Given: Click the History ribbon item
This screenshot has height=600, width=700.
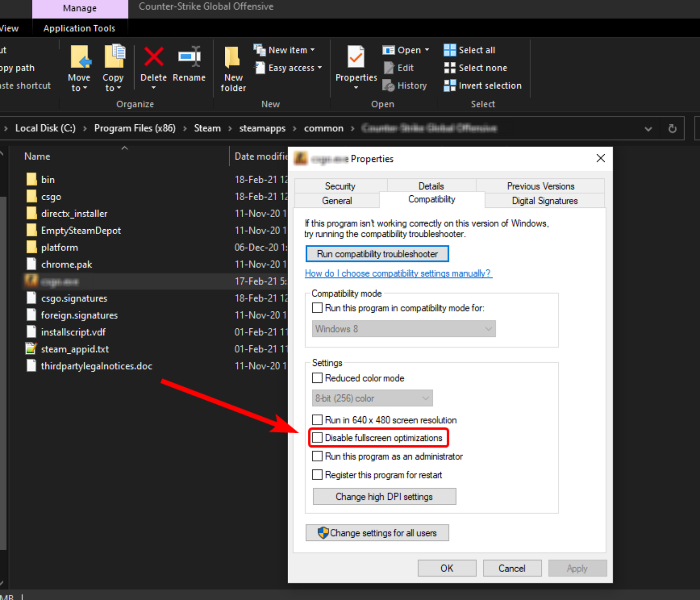Looking at the screenshot, I should 405,86.
